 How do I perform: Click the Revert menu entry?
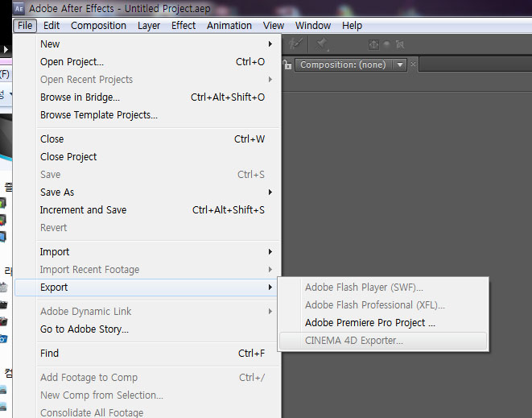[x=147, y=227]
